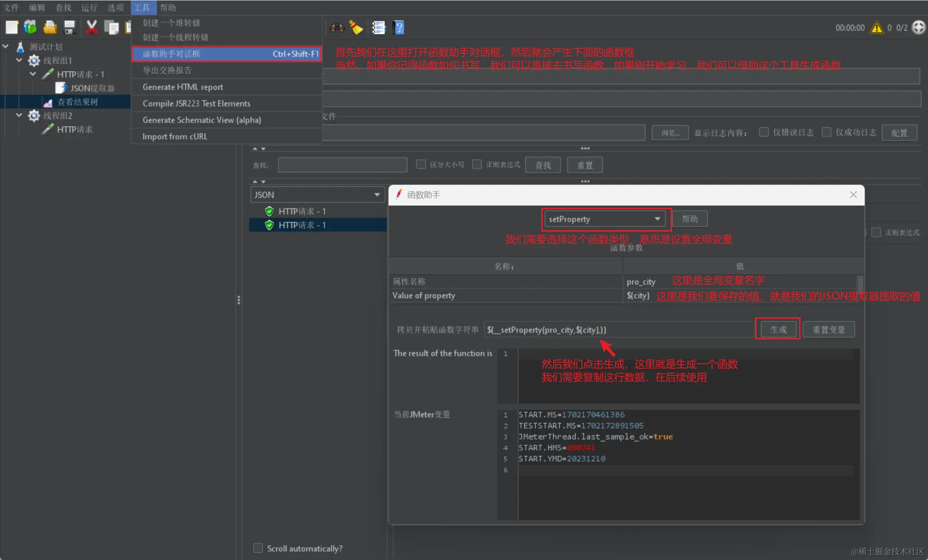This screenshot has width=928, height=560.
Task: Check Scroll automatically? option
Action: pyautogui.click(x=258, y=548)
